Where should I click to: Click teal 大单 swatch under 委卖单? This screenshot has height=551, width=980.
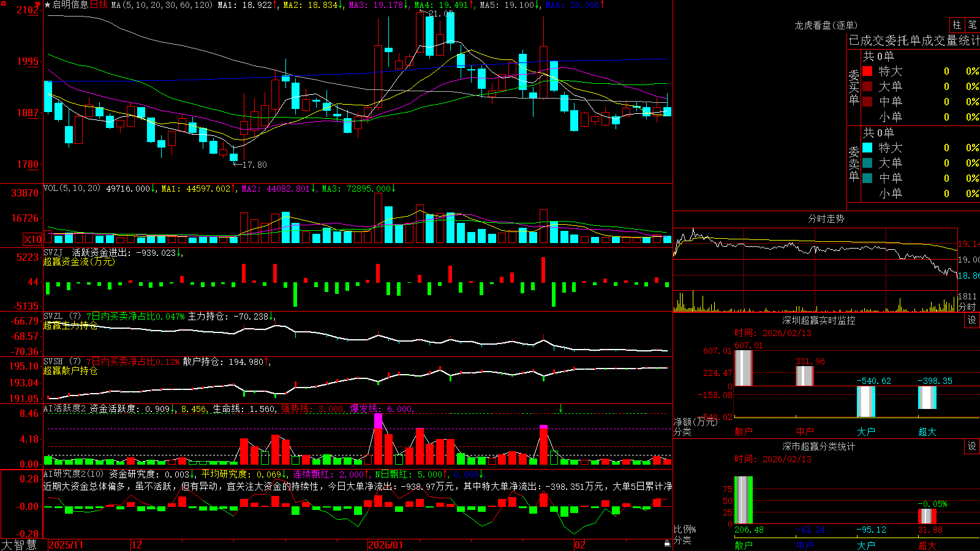tap(867, 163)
